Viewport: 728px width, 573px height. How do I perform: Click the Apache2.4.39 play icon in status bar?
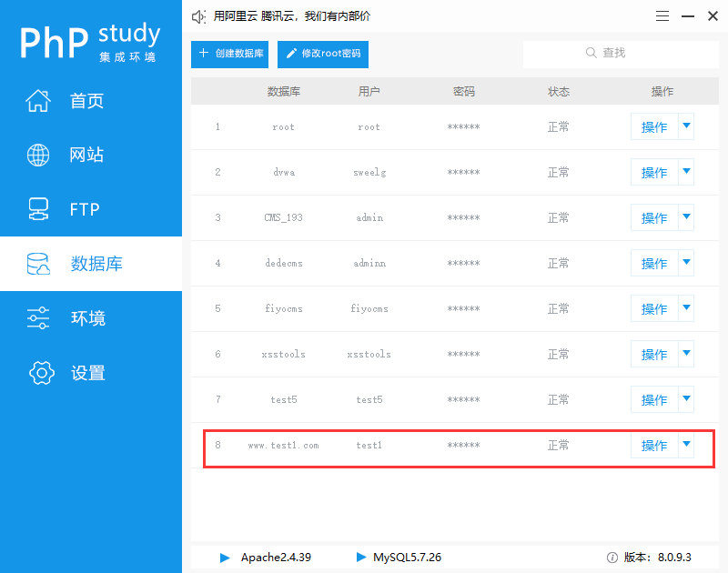click(x=224, y=558)
